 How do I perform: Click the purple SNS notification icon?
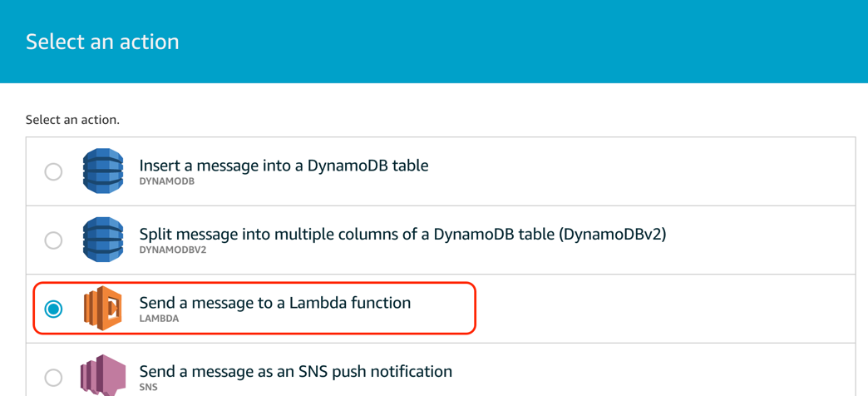click(103, 375)
